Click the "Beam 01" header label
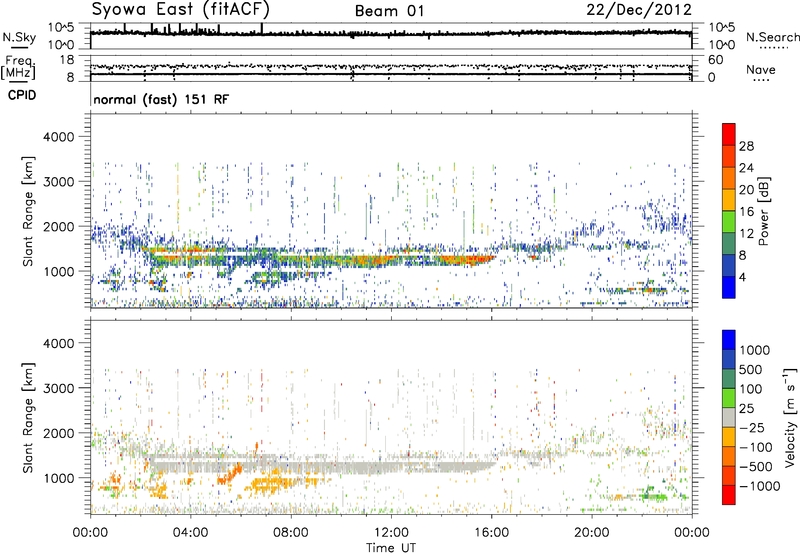The image size is (800, 554). (389, 11)
